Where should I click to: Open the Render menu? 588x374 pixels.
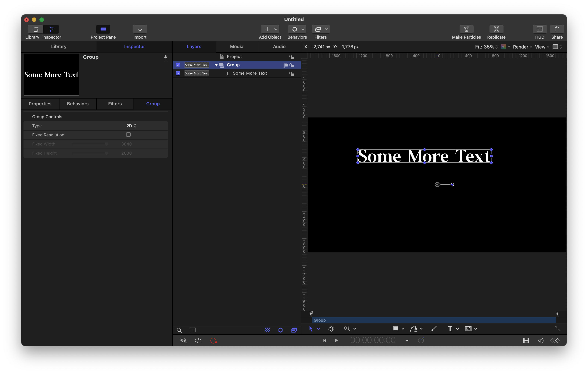[x=522, y=47]
